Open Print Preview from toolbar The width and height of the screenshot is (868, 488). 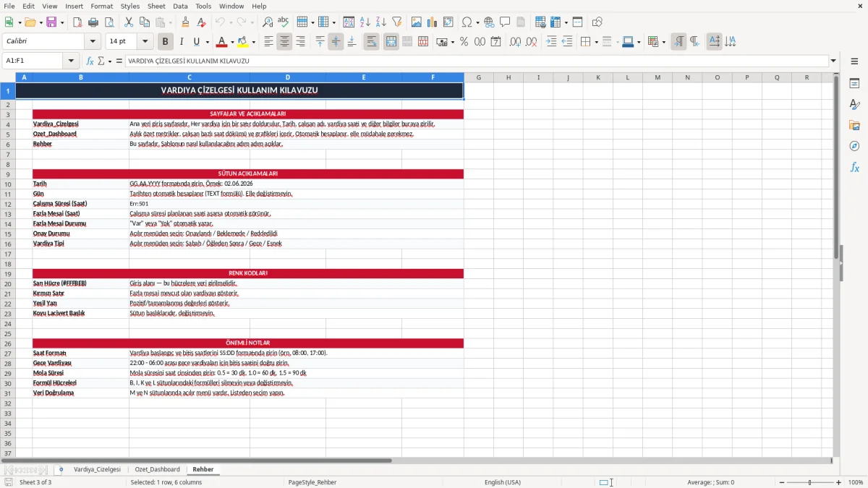[x=109, y=22]
